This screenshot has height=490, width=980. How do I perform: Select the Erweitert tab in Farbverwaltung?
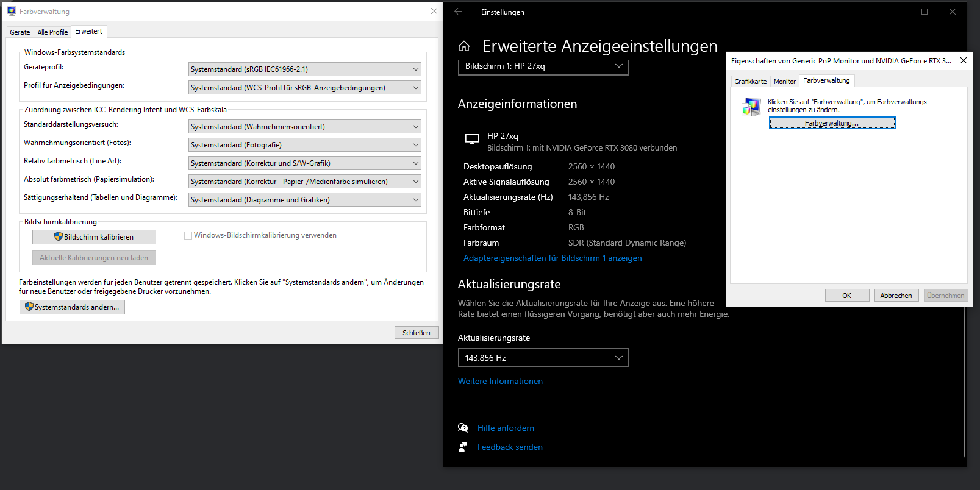(x=89, y=31)
